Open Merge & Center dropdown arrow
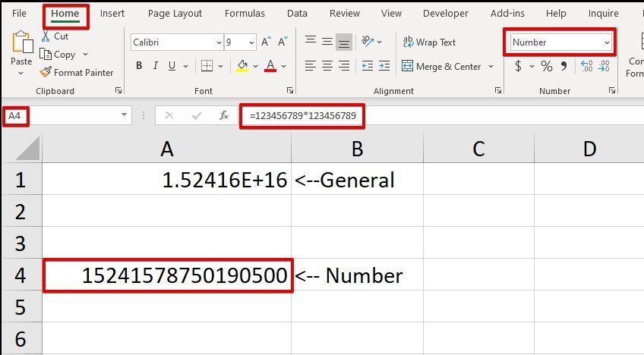This screenshot has height=355, width=644. 491,66
